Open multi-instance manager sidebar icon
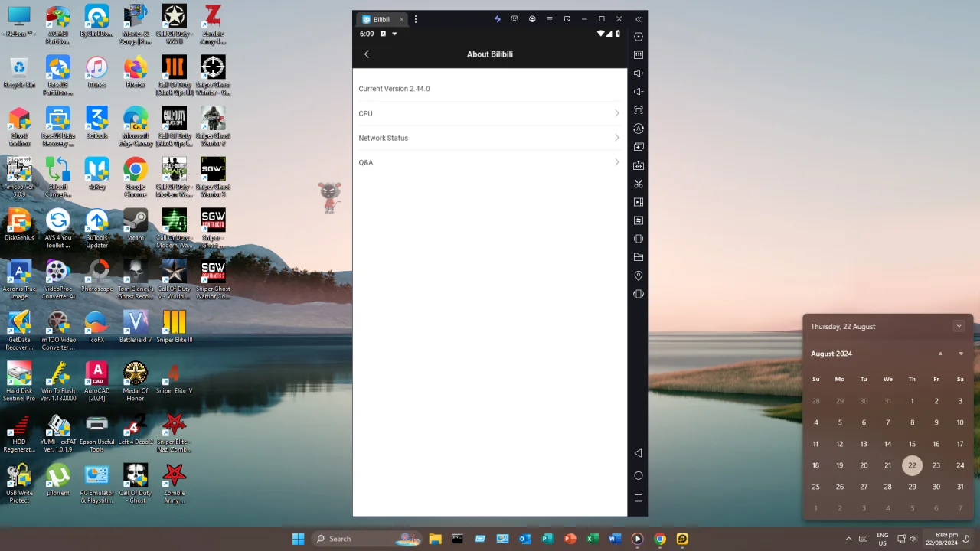Image resolution: width=980 pixels, height=551 pixels. click(639, 147)
